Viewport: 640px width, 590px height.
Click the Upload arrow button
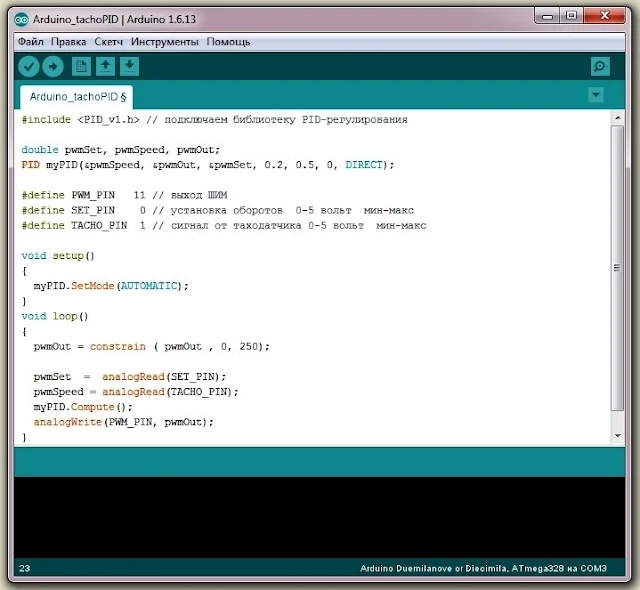tap(53, 67)
